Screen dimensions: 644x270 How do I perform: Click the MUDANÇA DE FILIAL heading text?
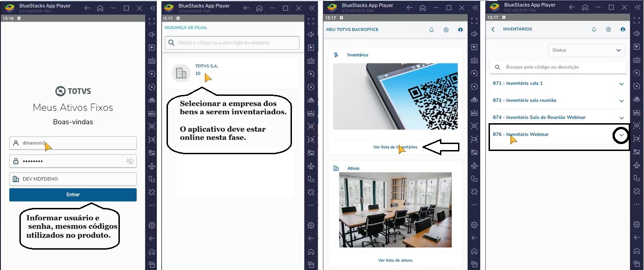click(x=186, y=28)
